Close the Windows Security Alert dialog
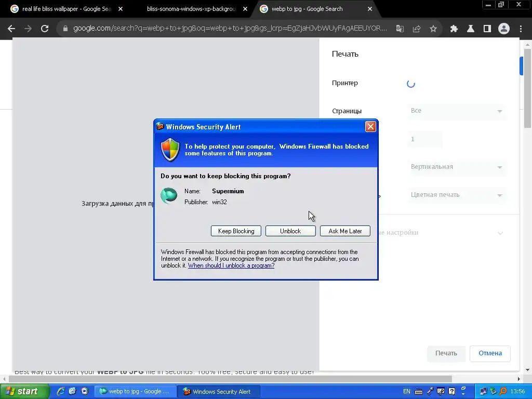Screen dimensions: 532x399 coord(370,127)
